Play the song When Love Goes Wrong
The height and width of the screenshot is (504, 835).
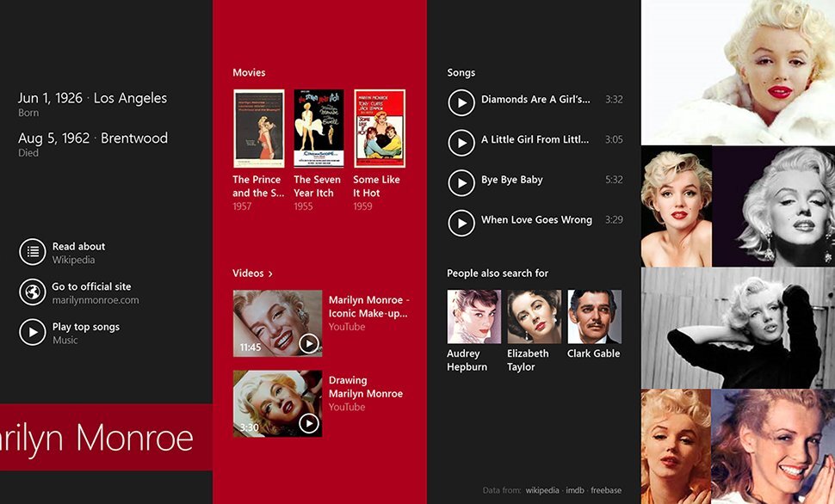(x=461, y=221)
